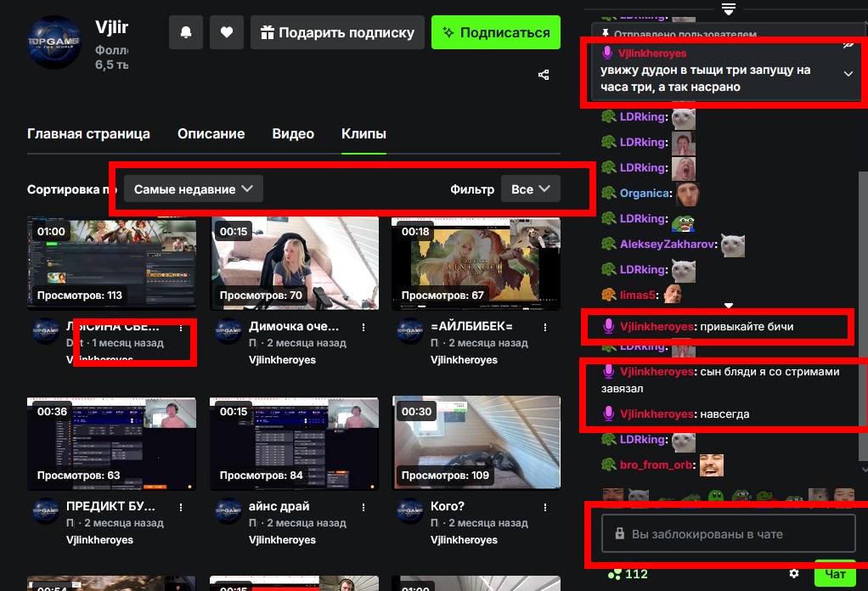Open options menu for Димочка clip
This screenshot has height=591, width=868.
pos(364,328)
